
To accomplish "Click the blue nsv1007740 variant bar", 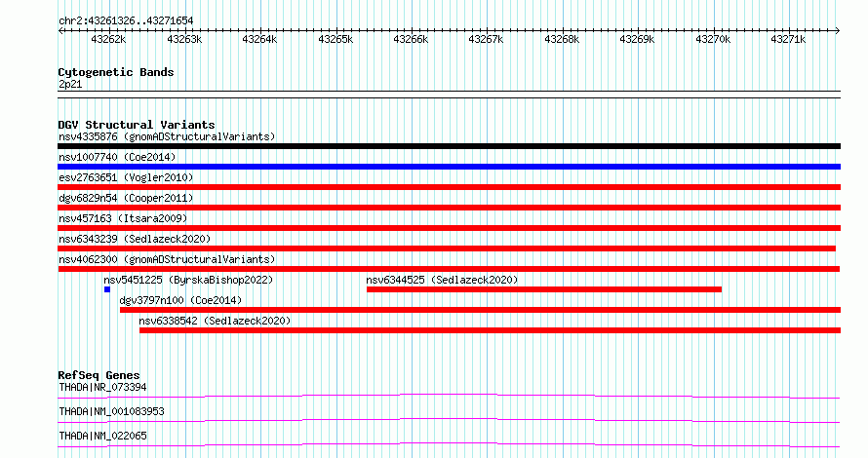I will pyautogui.click(x=449, y=167).
